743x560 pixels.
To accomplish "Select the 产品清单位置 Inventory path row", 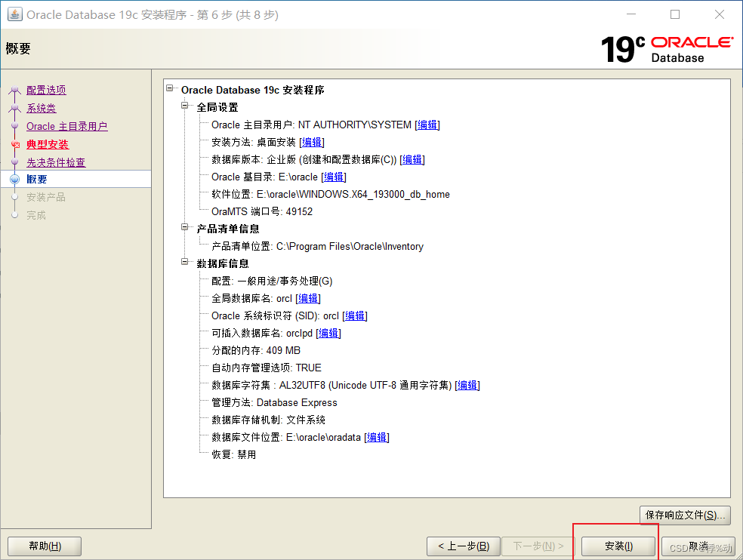I will coord(317,246).
